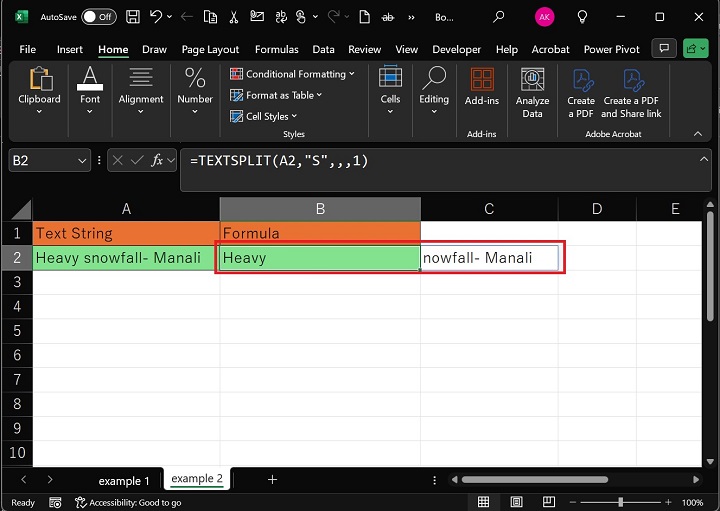Click the Undo arrow icon
This screenshot has width=720, height=511.
pyautogui.click(x=157, y=17)
